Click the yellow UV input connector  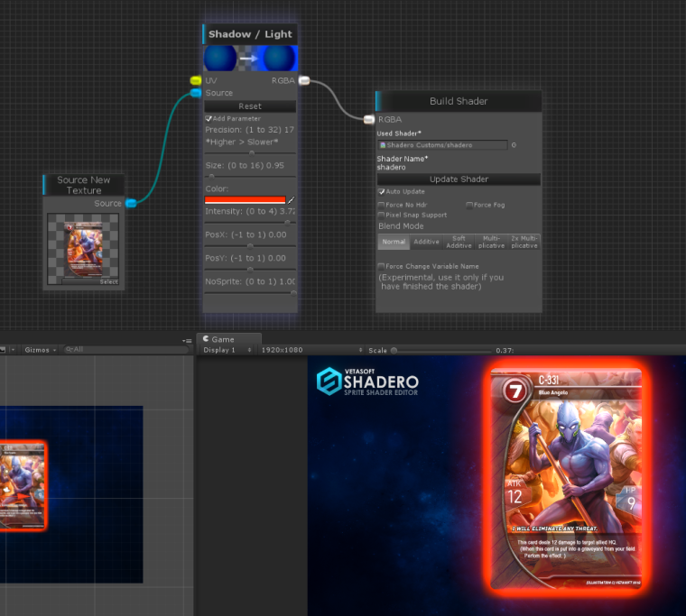click(x=195, y=80)
